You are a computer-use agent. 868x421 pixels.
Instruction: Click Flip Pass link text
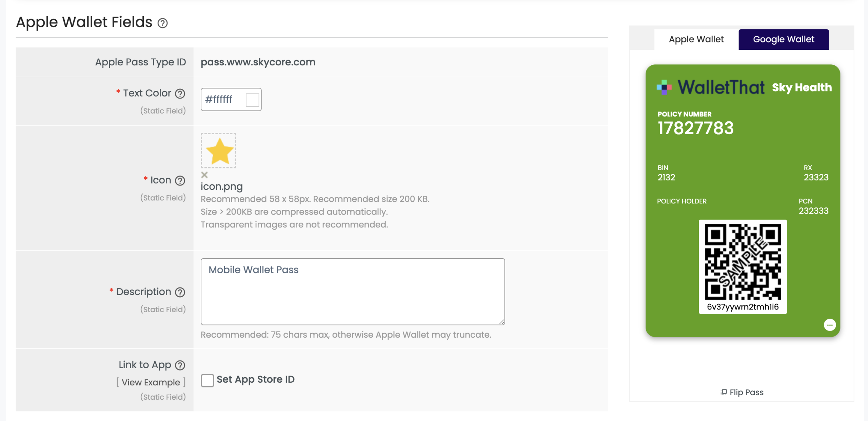746,392
